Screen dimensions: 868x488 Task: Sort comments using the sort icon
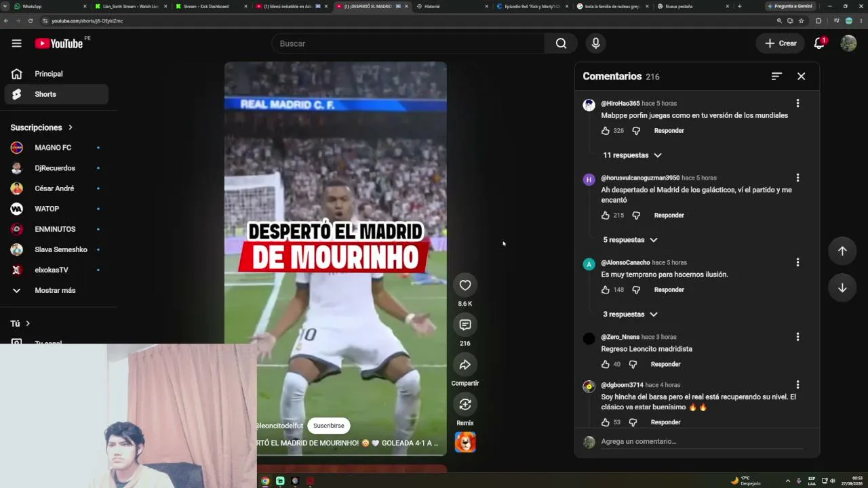point(776,77)
